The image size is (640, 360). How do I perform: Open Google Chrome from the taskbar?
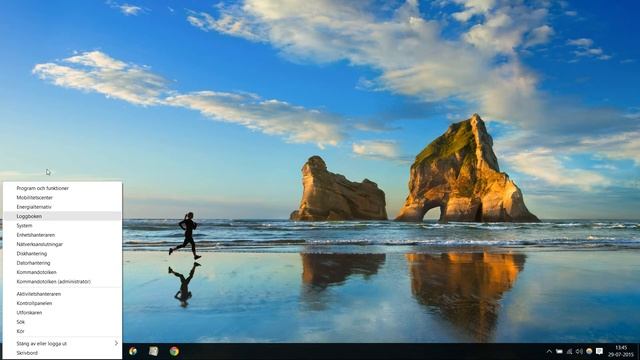point(174,351)
